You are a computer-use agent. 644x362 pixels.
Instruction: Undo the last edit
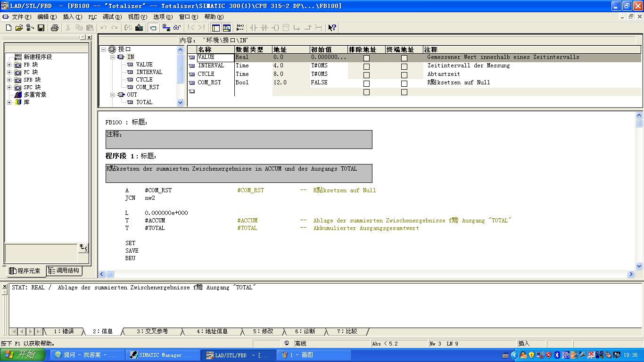click(104, 28)
